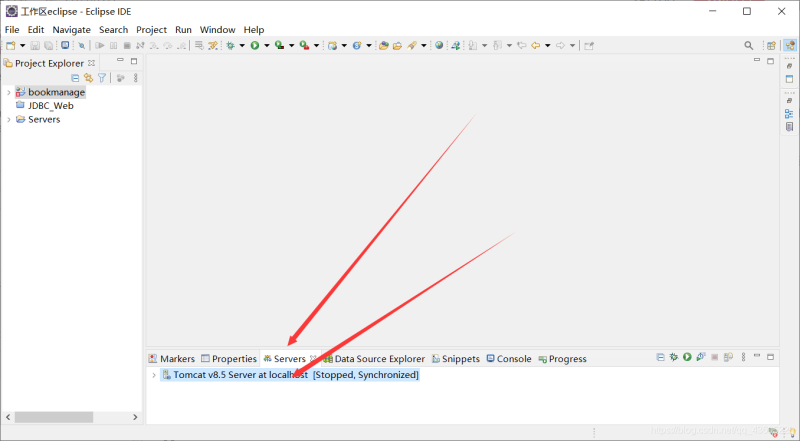Image resolution: width=800 pixels, height=441 pixels.
Task: Expand the Servers folder node
Action: click(x=8, y=119)
